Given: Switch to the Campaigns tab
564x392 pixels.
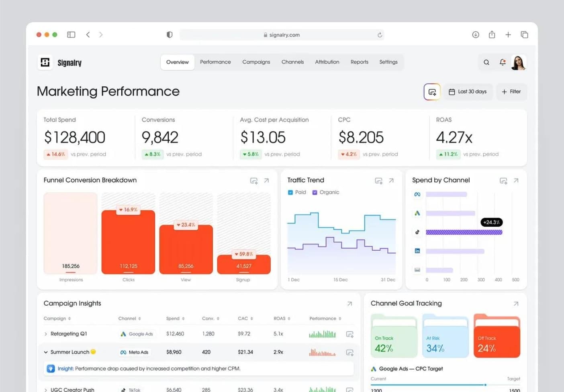Looking at the screenshot, I should pos(256,62).
